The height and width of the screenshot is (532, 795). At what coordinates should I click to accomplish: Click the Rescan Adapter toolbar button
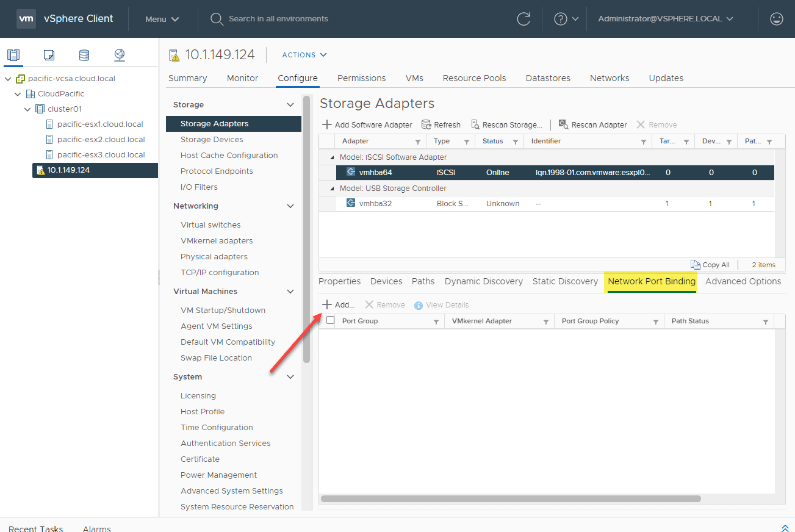coord(592,124)
